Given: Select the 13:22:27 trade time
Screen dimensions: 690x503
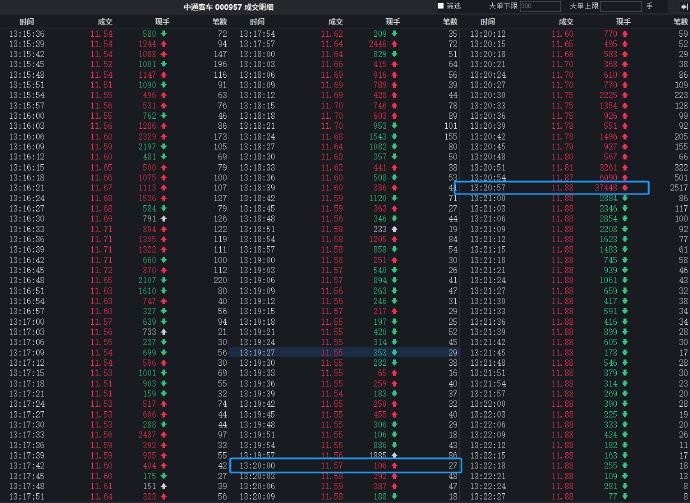Looking at the screenshot, I should [x=488, y=496].
